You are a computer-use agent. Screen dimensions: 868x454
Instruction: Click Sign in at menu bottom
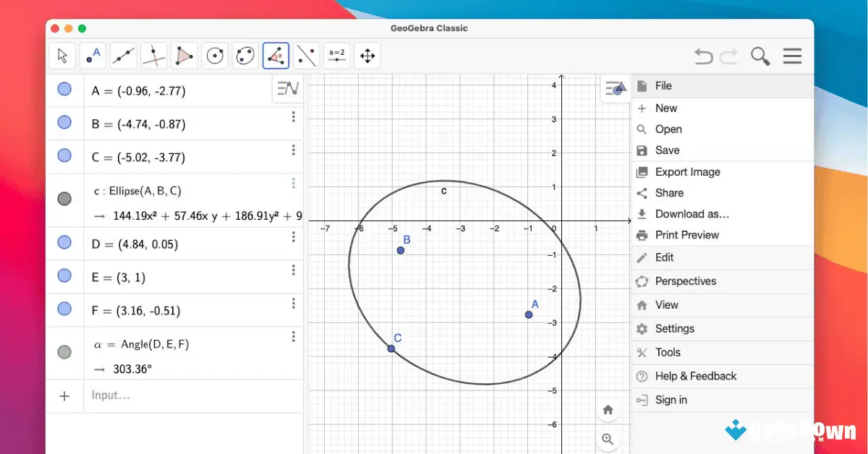[670, 400]
